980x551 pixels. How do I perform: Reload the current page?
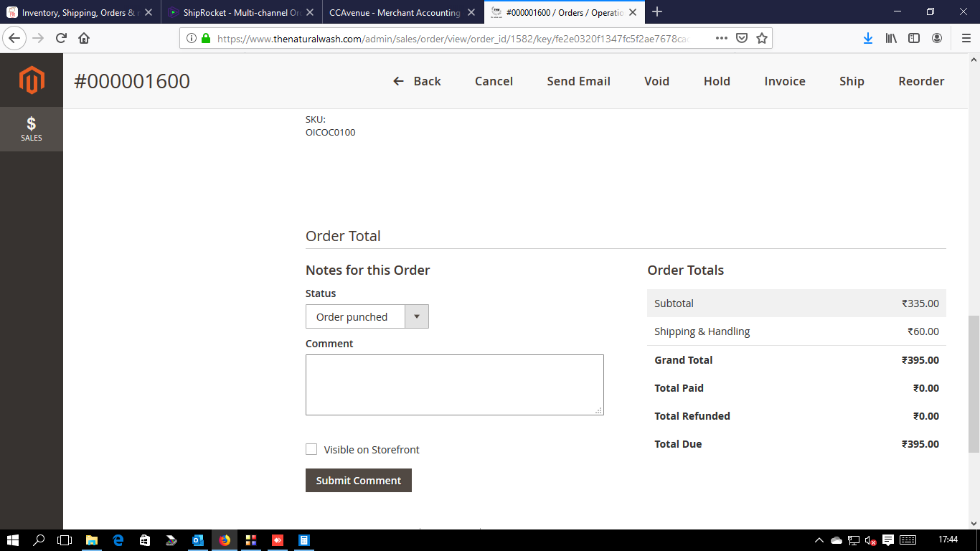[61, 38]
